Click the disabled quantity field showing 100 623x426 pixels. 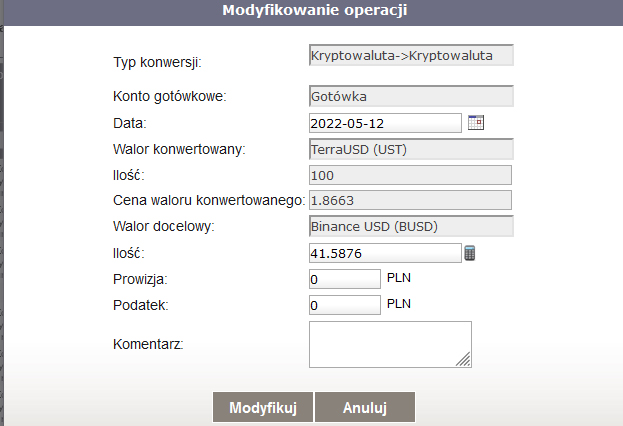click(x=411, y=175)
